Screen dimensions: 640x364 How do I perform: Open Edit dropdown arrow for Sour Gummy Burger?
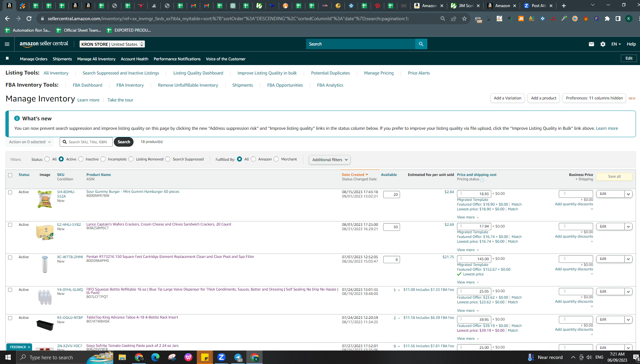click(x=629, y=194)
